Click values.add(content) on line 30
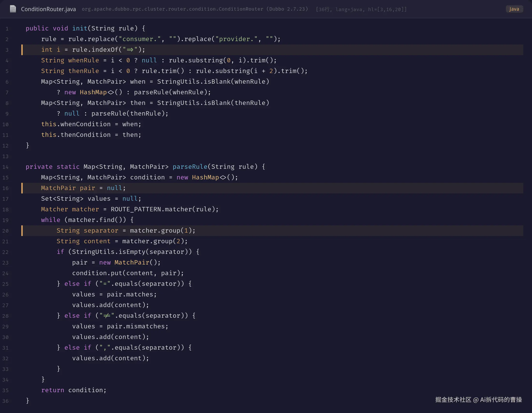Image resolution: width=532 pixels, height=413 pixels. [x=109, y=337]
